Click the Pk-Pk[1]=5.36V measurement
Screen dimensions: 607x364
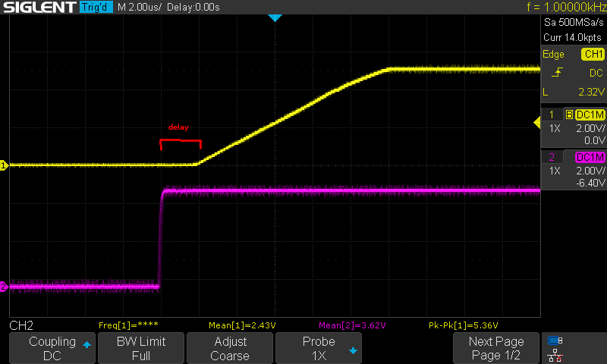[464, 325]
